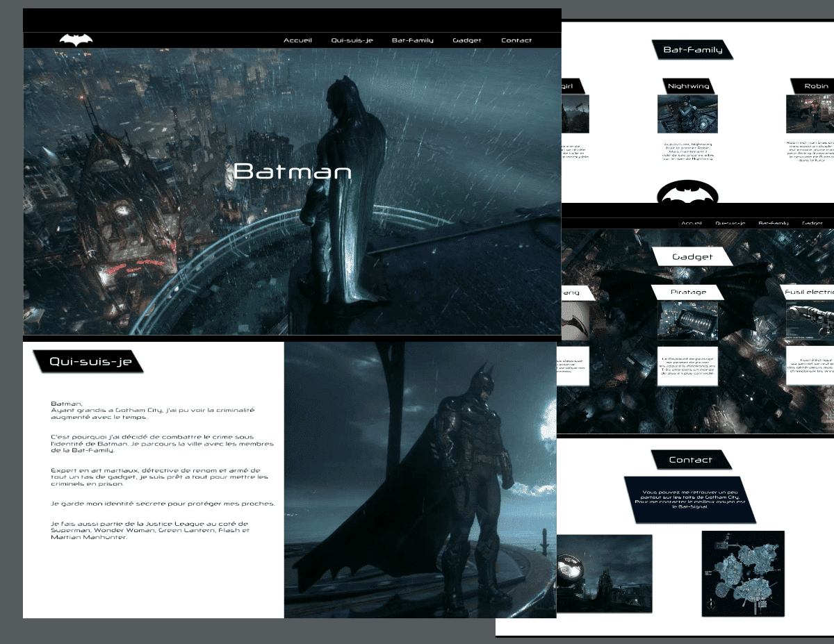Open the Robin character thumbnail

[x=810, y=114]
